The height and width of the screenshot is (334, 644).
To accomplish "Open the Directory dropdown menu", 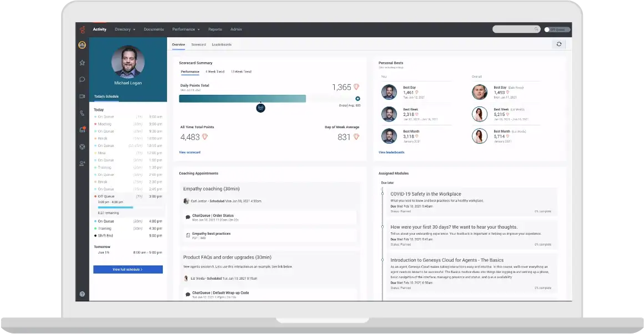I will tap(125, 29).
